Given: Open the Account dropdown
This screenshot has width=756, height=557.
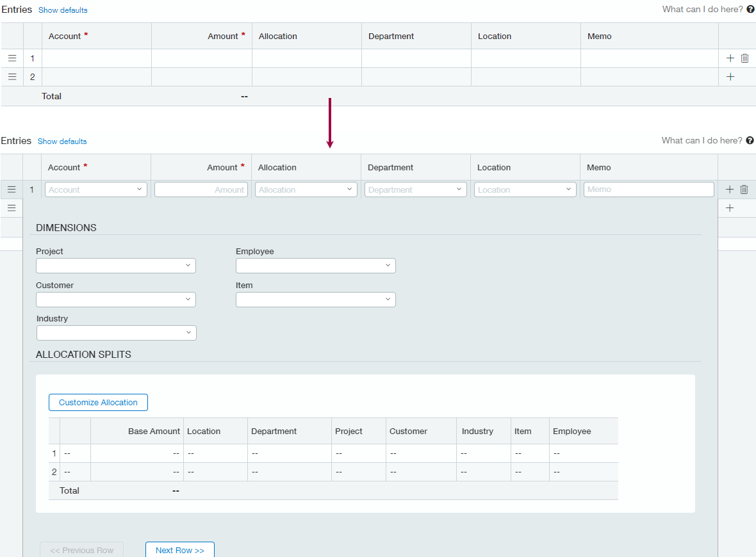Looking at the screenshot, I should coord(95,189).
